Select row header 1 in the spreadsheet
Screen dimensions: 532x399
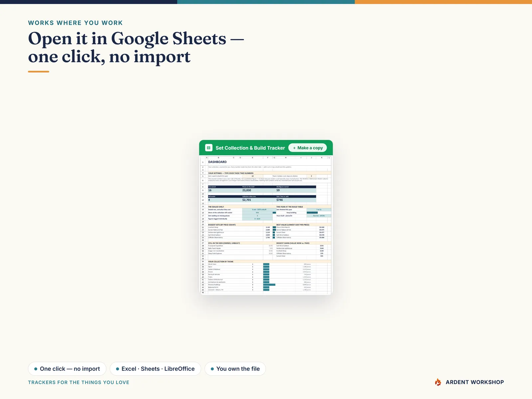click(x=203, y=162)
